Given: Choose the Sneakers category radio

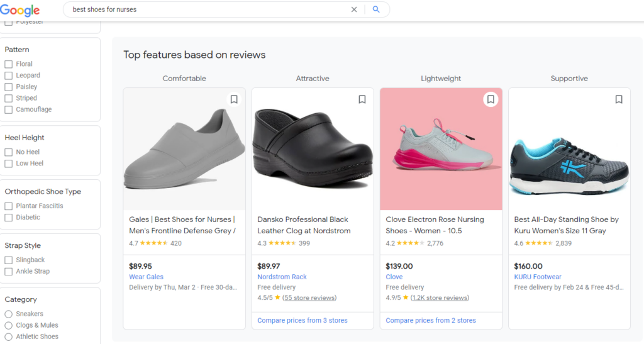Looking at the screenshot, I should pyautogui.click(x=9, y=314).
